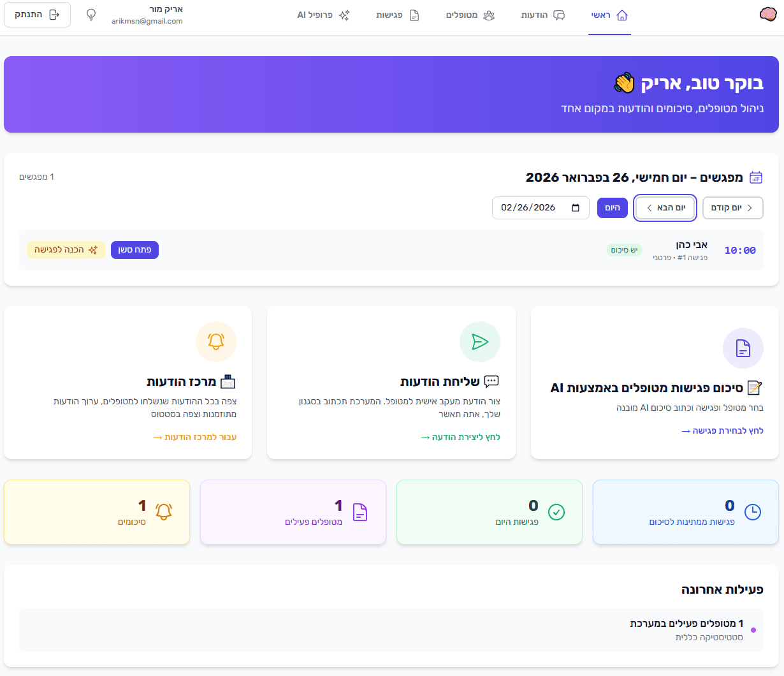
Task: Click the calendar picker icon in date field
Action: point(576,208)
